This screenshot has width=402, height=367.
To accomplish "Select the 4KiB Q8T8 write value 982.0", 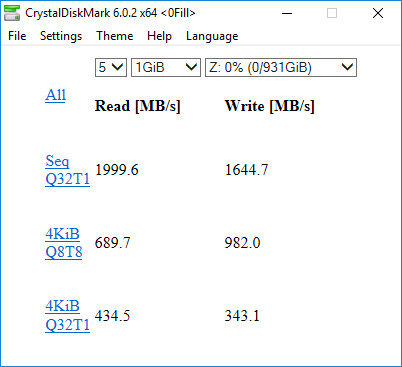I will 242,243.
